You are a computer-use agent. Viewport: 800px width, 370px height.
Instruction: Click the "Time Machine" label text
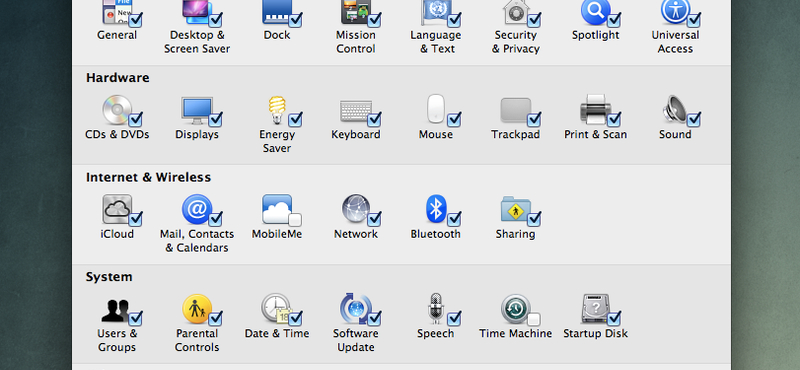[515, 334]
